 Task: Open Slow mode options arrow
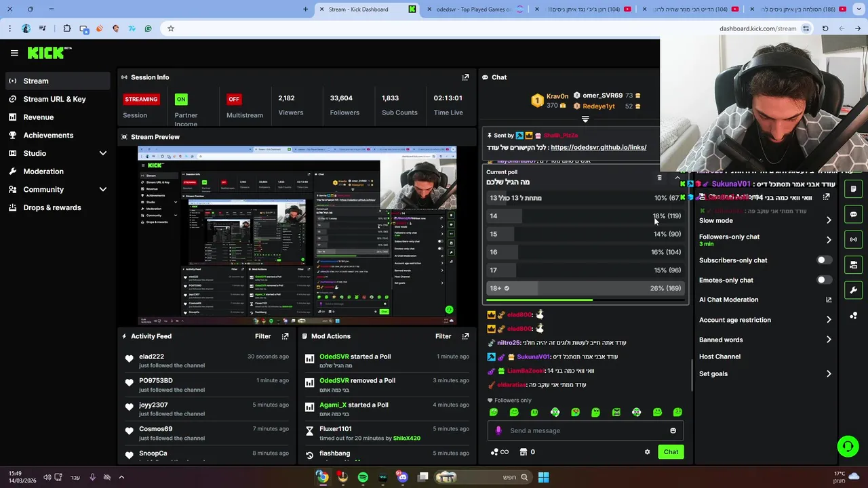coord(829,220)
